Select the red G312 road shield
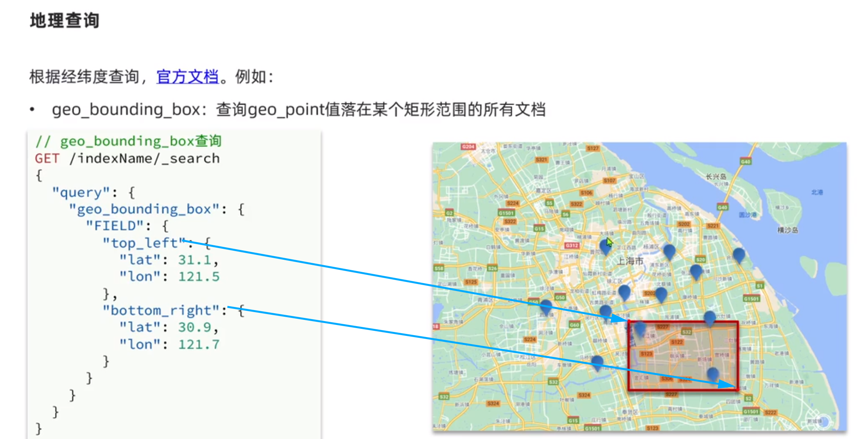 coord(572,245)
